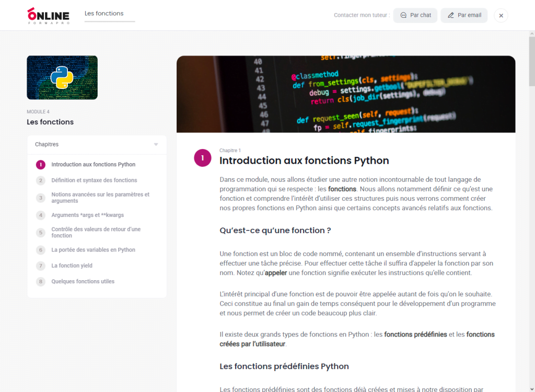
Task: Click chapter number 3 badge
Action: click(41, 198)
